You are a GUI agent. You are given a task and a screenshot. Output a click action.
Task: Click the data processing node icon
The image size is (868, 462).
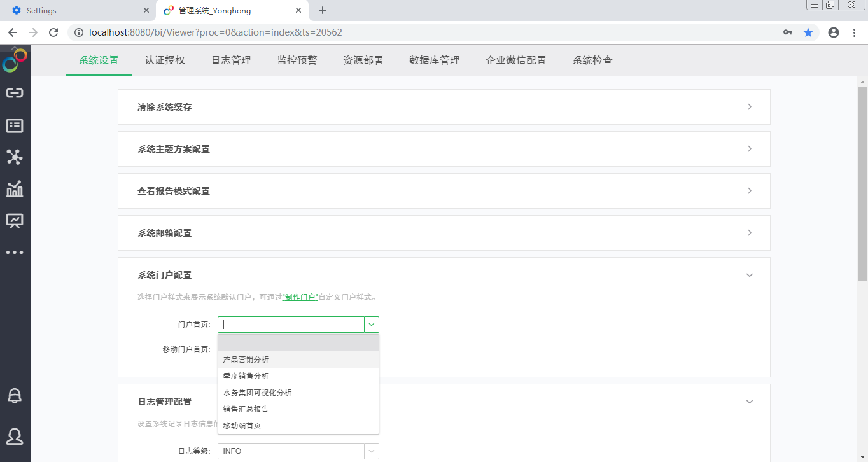pos(15,157)
